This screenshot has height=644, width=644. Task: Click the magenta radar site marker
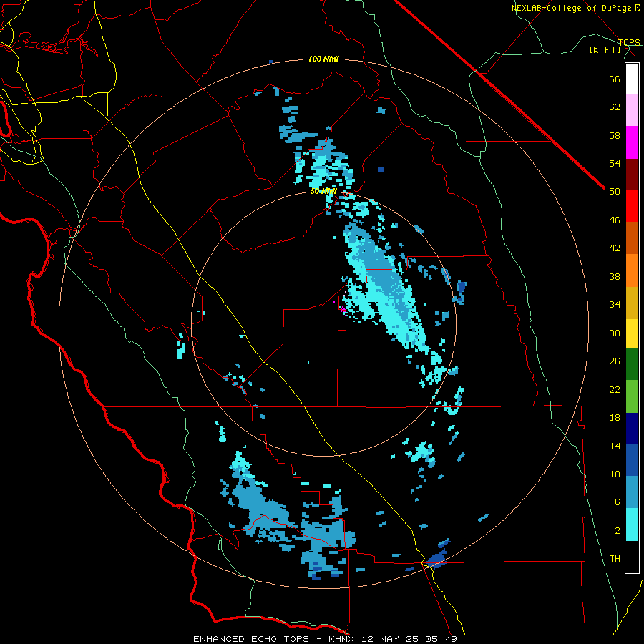[342, 309]
